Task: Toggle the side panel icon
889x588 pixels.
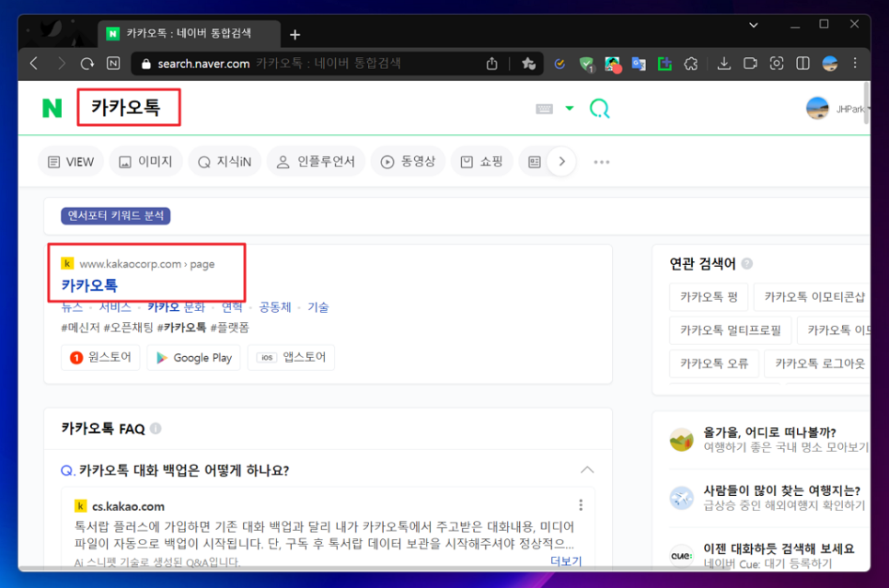Action: [x=802, y=63]
